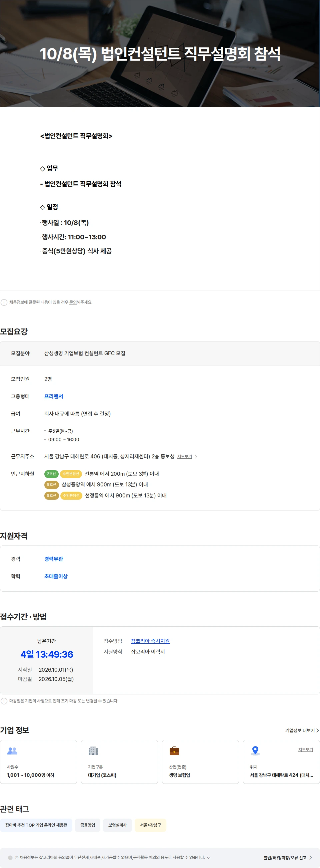Expand the copyright notice with the down chevron
320x868 pixels.
coord(209,858)
